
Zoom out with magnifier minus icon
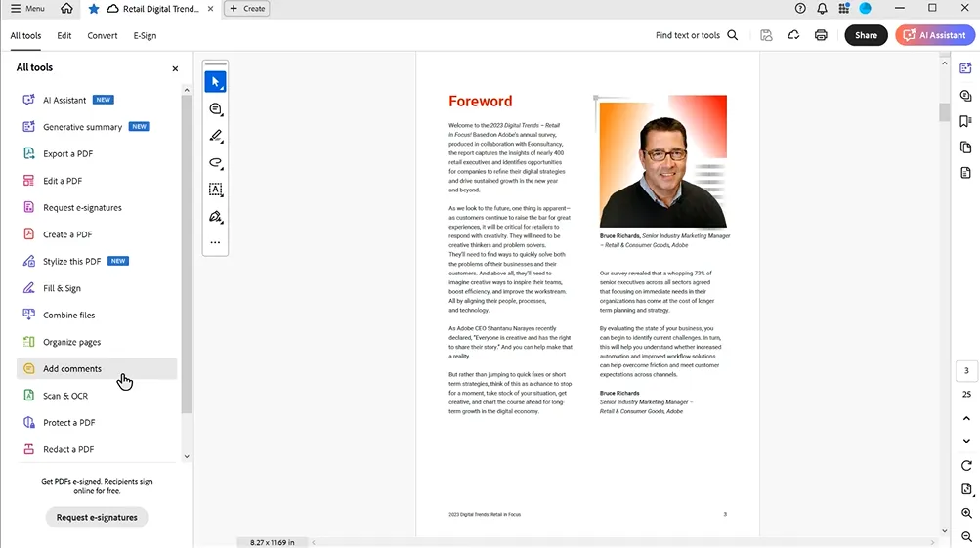click(967, 537)
